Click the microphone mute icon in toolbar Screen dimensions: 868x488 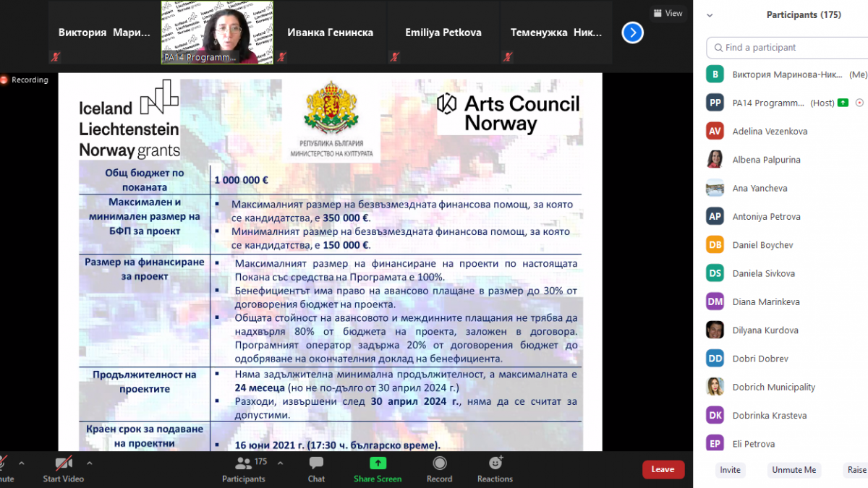3,463
